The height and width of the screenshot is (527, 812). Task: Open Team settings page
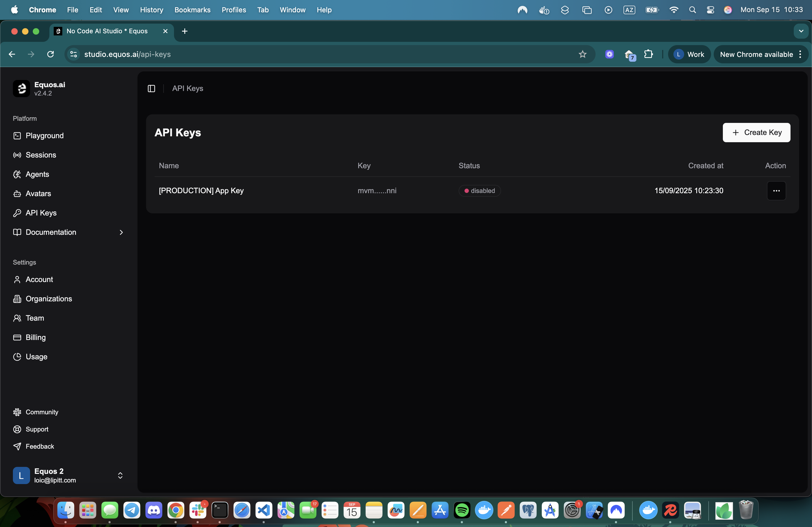point(34,318)
